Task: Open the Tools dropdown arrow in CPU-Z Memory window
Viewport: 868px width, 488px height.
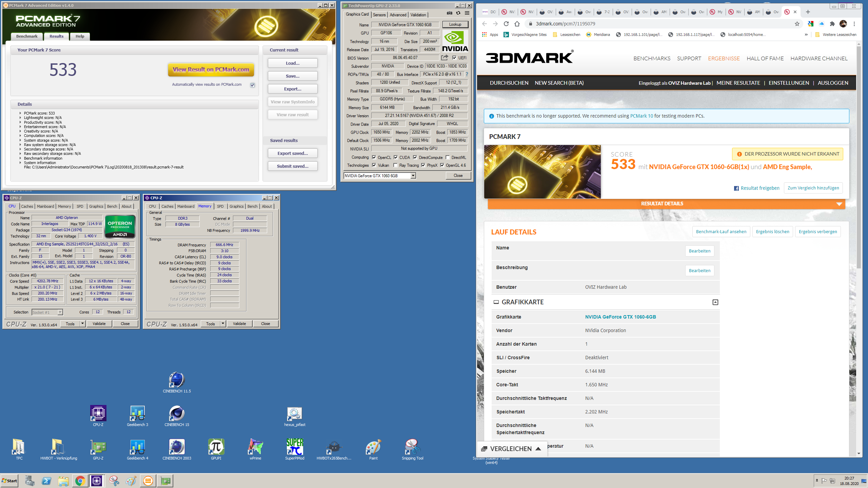Action: [x=223, y=324]
